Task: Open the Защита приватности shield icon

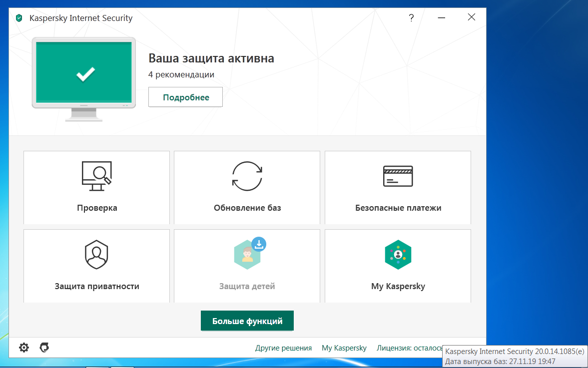Action: [97, 255]
